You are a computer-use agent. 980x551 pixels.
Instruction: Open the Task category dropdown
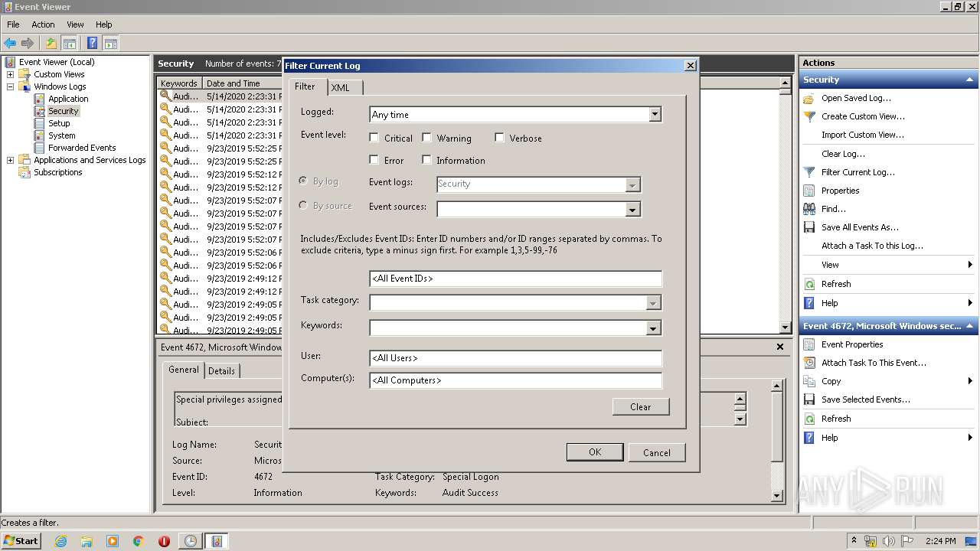click(653, 303)
